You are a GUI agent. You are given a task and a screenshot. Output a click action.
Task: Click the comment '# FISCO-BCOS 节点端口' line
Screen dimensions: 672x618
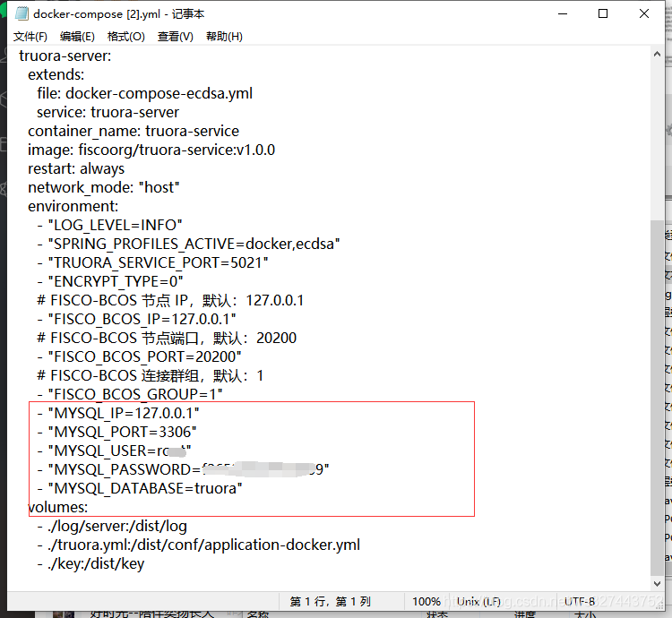[167, 339]
